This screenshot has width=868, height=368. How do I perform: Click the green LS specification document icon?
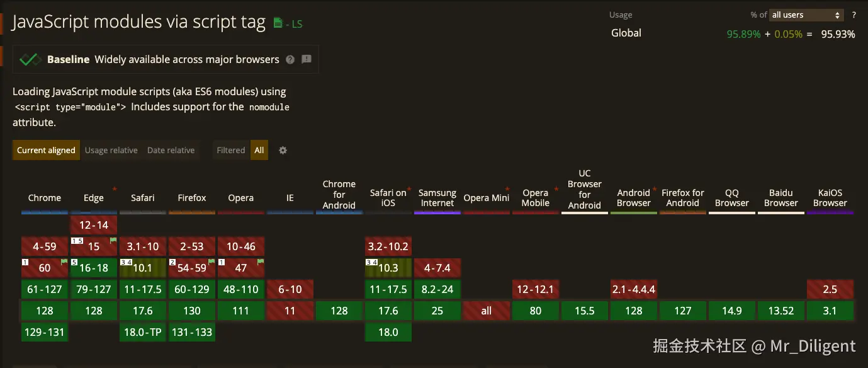point(278,23)
